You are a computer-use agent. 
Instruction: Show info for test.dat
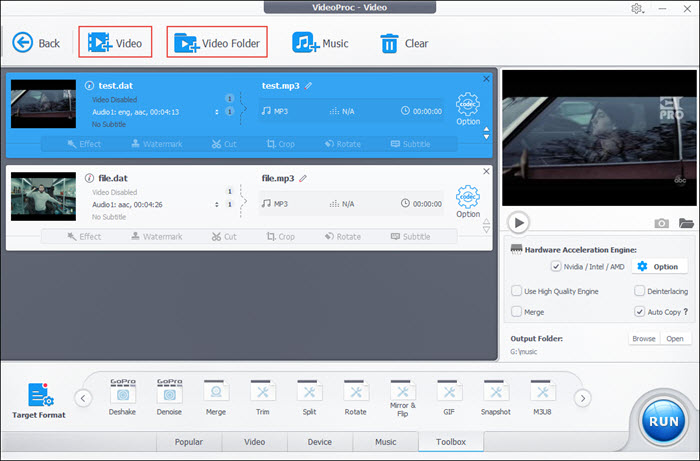(x=89, y=86)
